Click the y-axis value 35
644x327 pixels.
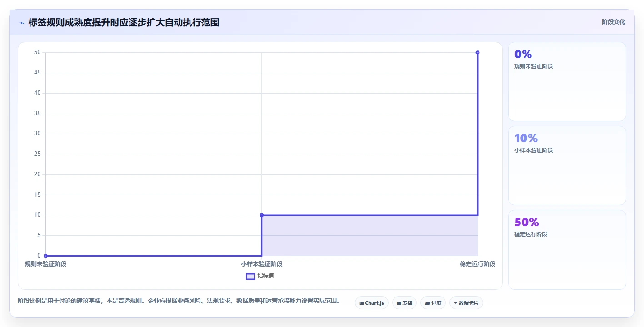[x=37, y=114]
